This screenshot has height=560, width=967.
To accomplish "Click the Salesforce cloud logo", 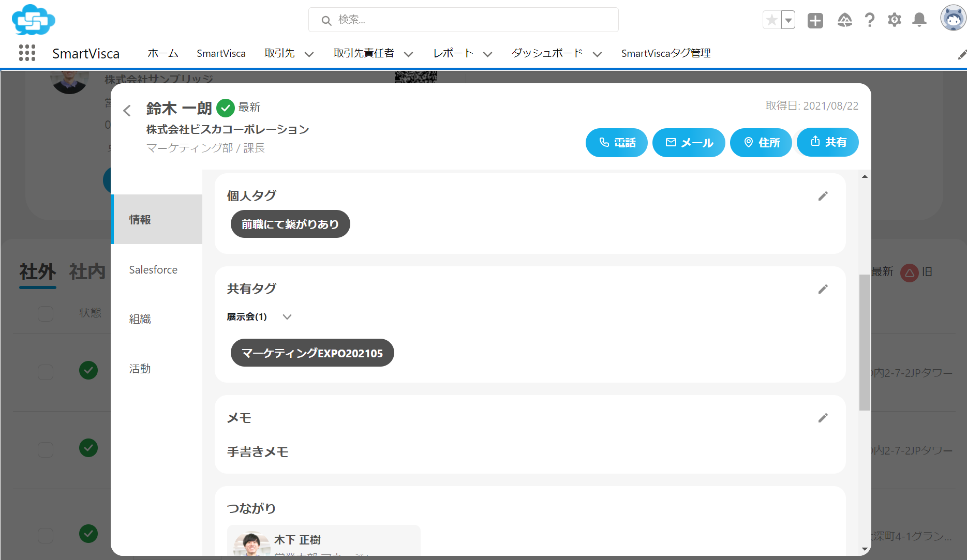I will (34, 20).
